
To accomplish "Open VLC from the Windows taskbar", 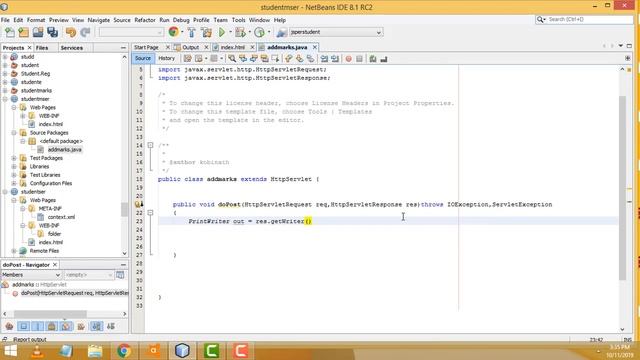I will (x=37, y=351).
